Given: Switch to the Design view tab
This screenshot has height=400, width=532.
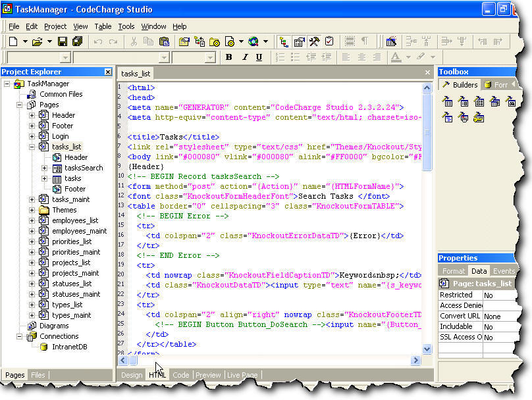Looking at the screenshot, I should (132, 375).
